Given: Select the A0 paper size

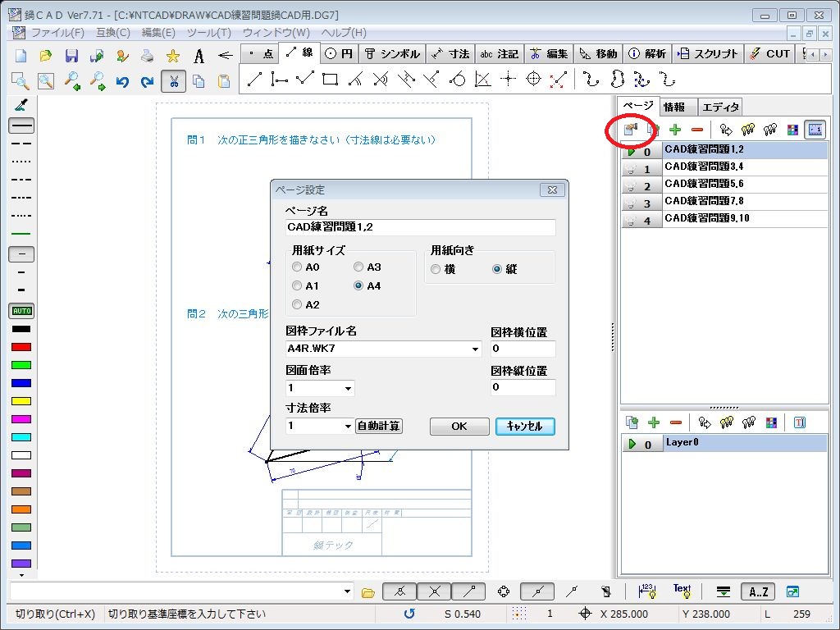Looking at the screenshot, I should coord(306,267).
